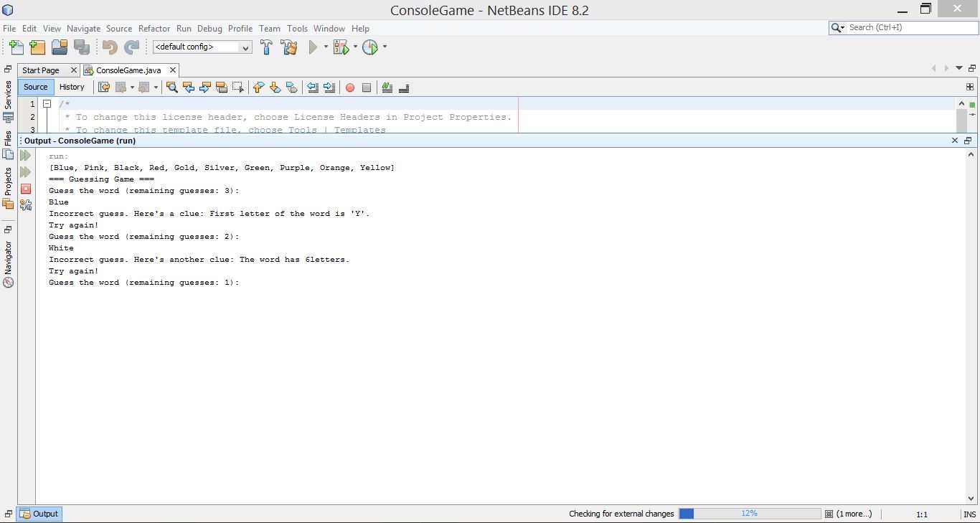Start macro recording with the red circle

tap(350, 88)
